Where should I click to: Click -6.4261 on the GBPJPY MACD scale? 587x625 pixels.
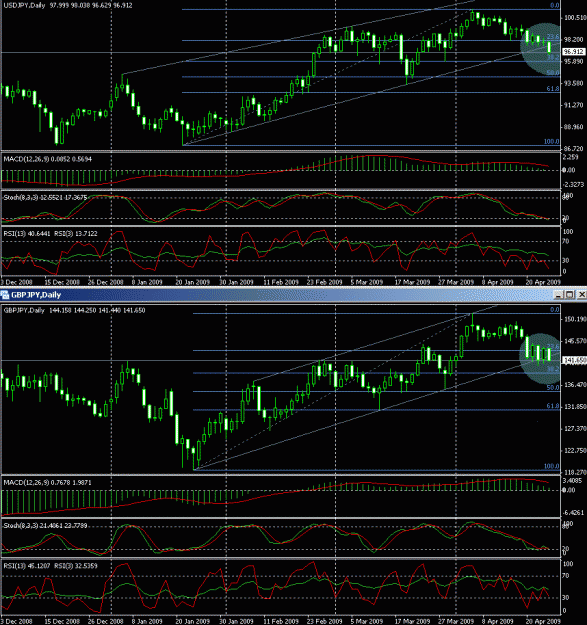[573, 513]
